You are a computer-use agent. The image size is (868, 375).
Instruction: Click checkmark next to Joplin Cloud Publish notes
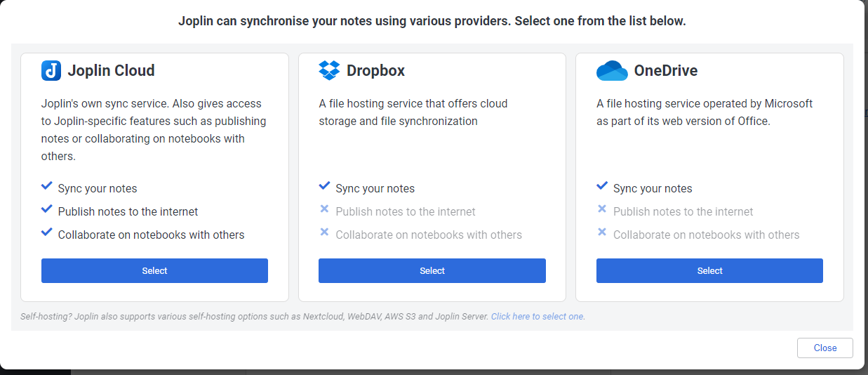coord(47,210)
